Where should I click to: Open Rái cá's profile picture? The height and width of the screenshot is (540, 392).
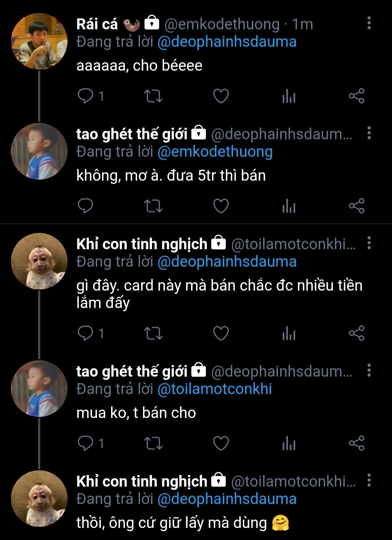[39, 41]
